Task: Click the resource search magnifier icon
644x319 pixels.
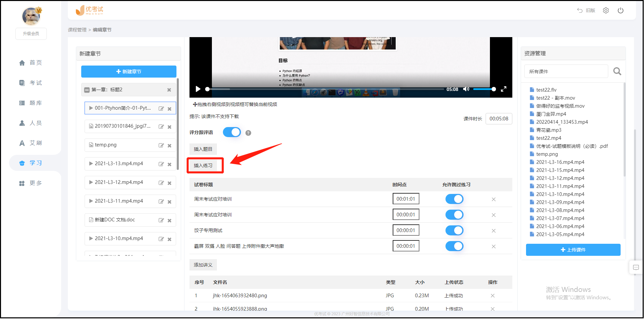Action: pos(617,71)
